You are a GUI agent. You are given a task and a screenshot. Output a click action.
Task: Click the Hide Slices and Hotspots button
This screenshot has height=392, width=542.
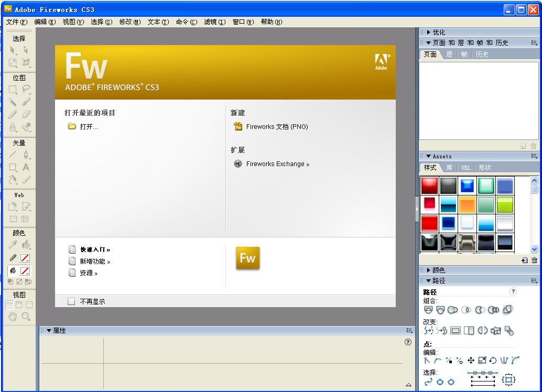tap(13, 219)
